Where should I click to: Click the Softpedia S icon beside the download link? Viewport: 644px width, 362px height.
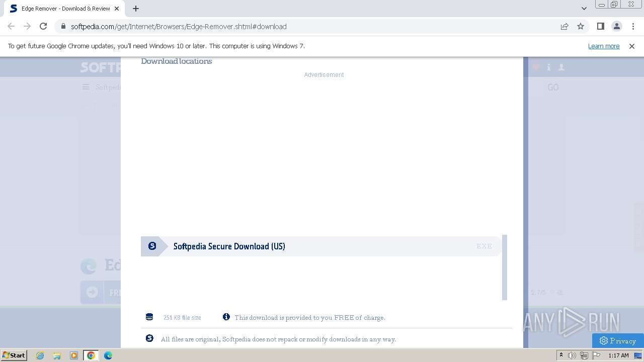[152, 246]
